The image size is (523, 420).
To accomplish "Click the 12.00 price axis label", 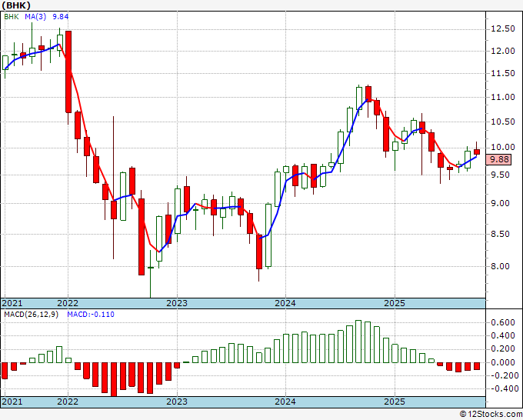I will (503, 51).
